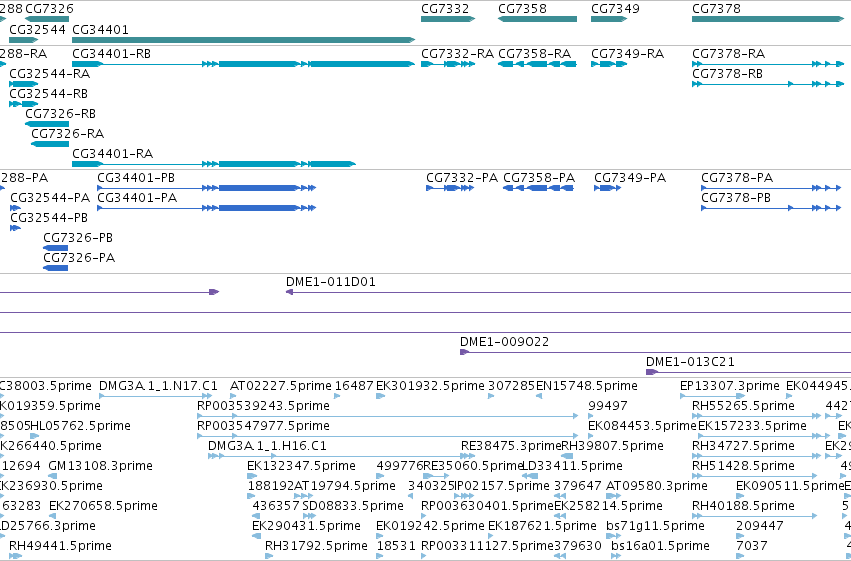Select the CG7378-PB protein label
This screenshot has width=851, height=561.
[x=736, y=198]
